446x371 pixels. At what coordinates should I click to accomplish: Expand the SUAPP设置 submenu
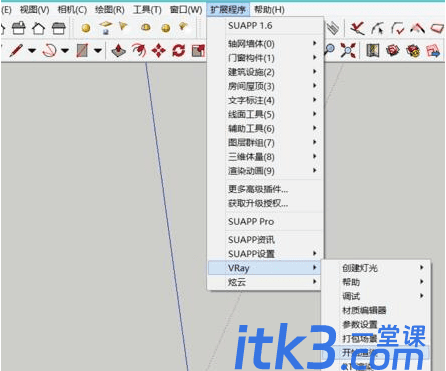(x=266, y=254)
